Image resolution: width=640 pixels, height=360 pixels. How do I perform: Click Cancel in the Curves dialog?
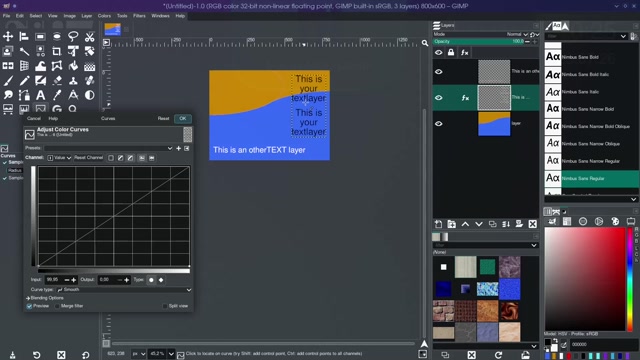(x=34, y=118)
